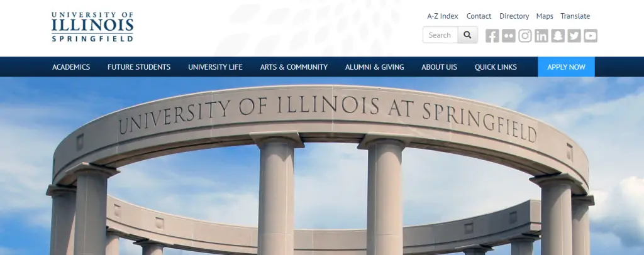Focus the Search text field
This screenshot has width=644, height=255.
point(440,35)
